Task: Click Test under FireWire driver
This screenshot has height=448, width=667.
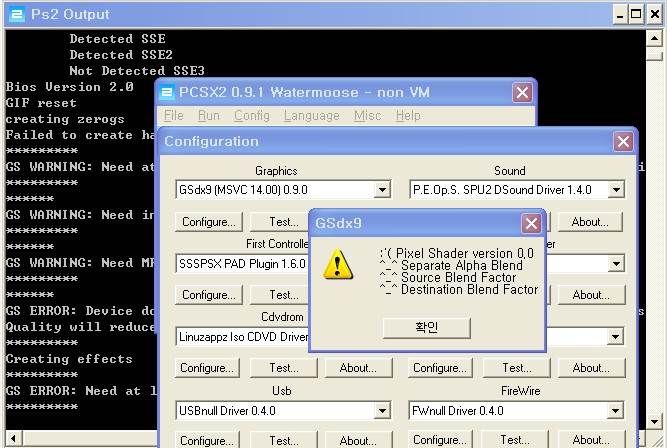Action: click(515, 440)
